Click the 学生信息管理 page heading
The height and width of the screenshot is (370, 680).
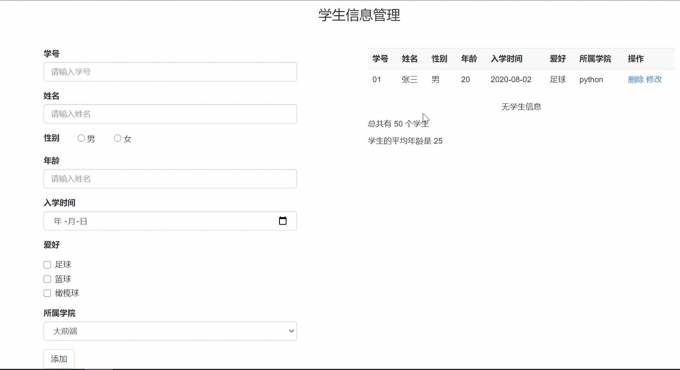click(x=359, y=15)
